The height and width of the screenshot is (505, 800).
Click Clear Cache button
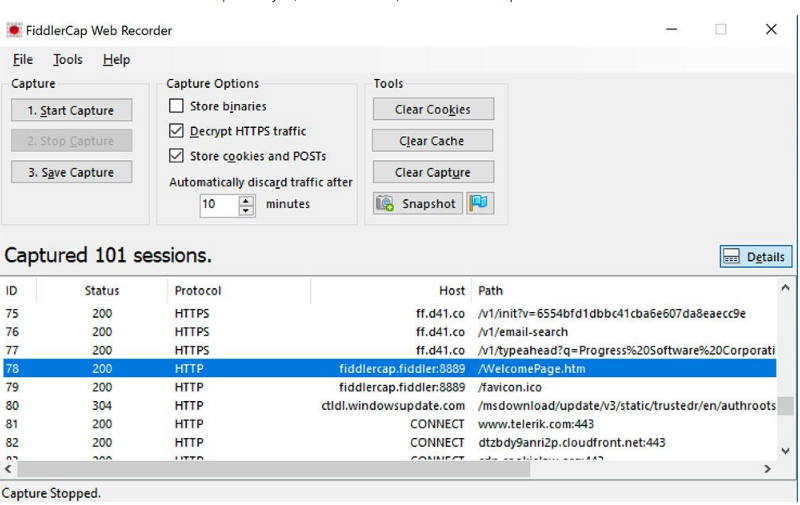433,140
